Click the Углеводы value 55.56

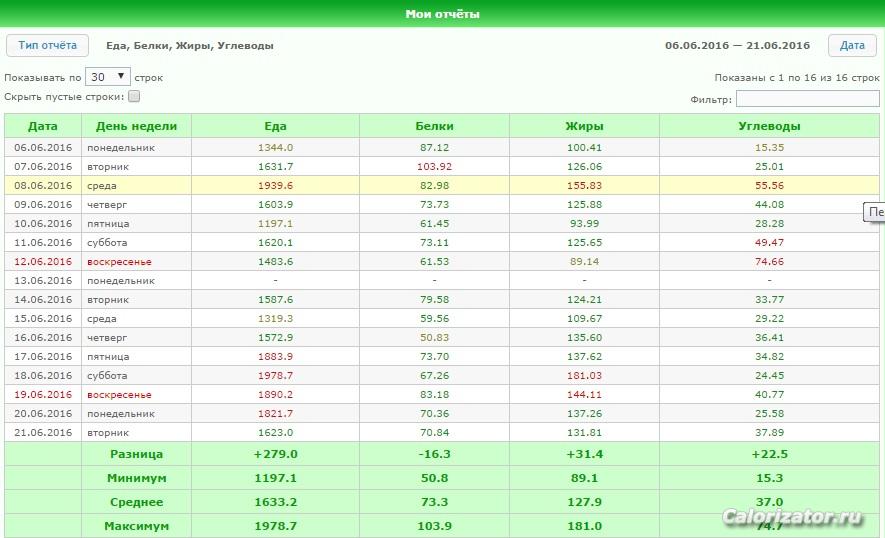tap(769, 185)
